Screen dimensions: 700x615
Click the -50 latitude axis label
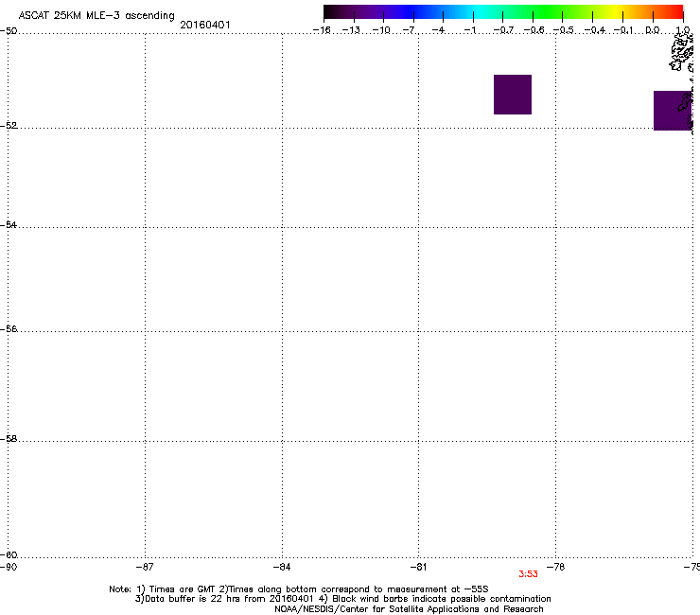tap(9, 31)
